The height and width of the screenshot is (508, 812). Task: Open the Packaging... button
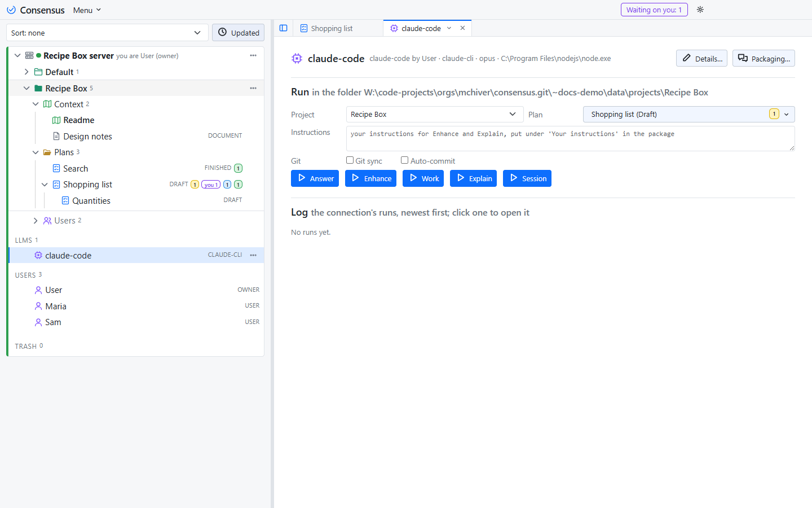[764, 58]
